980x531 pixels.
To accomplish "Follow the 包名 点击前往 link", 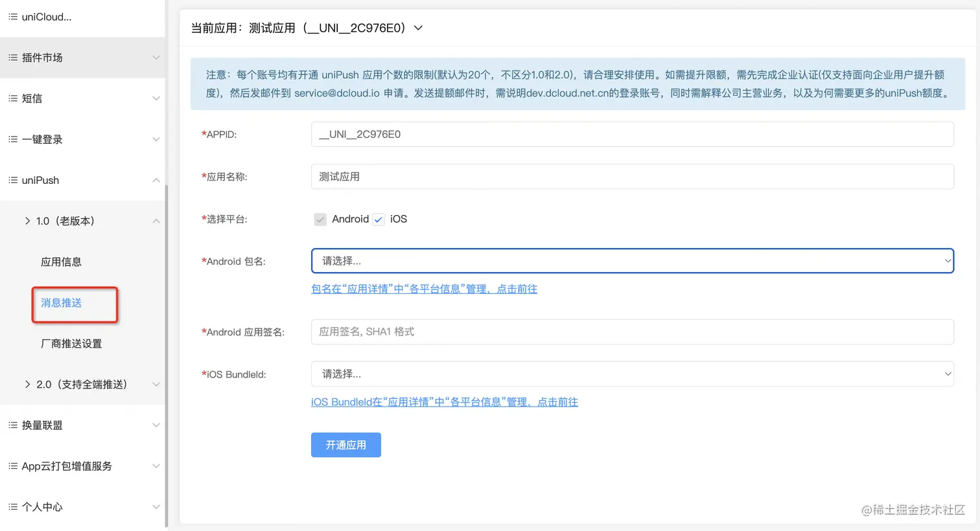I will point(424,289).
